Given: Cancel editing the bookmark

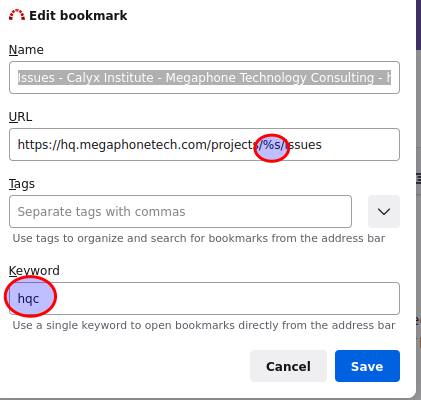Looking at the screenshot, I should [x=288, y=366].
